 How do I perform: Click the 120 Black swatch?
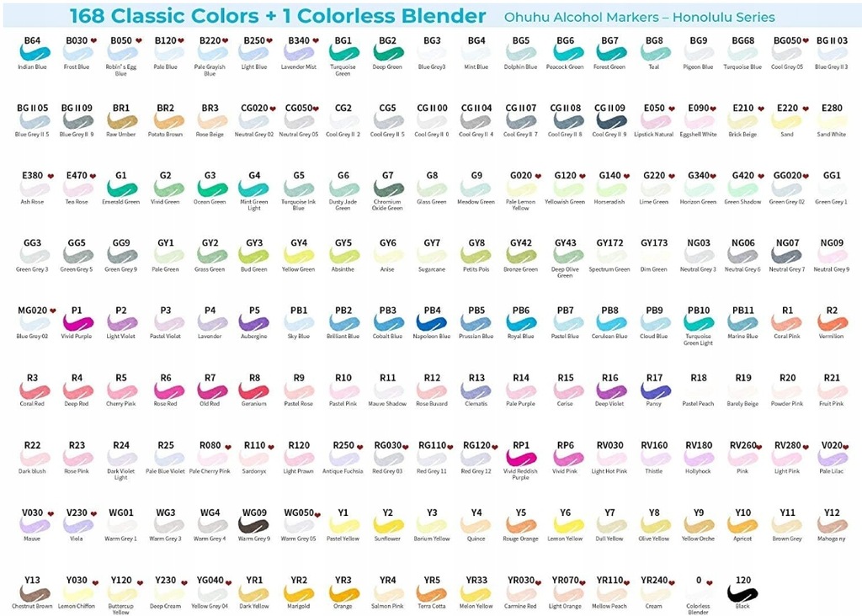[743, 593]
